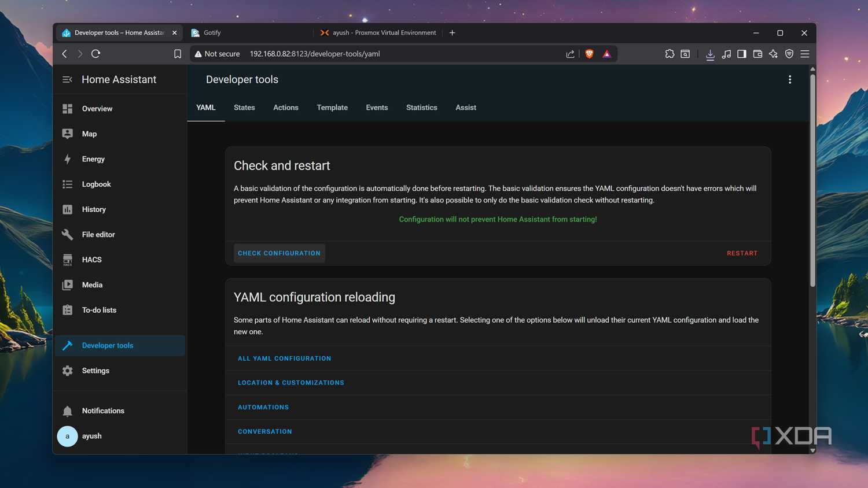The image size is (868, 488).
Task: Click the Brave Shields lion icon
Action: pos(589,54)
